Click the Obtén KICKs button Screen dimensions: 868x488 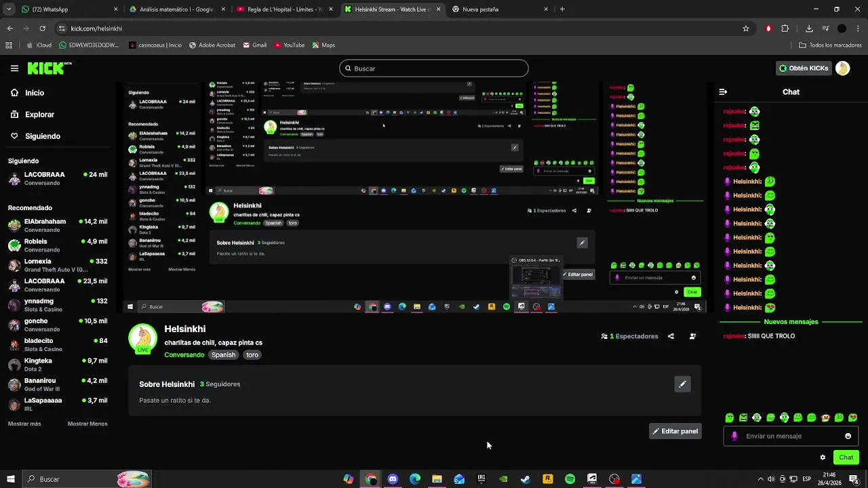click(x=804, y=68)
